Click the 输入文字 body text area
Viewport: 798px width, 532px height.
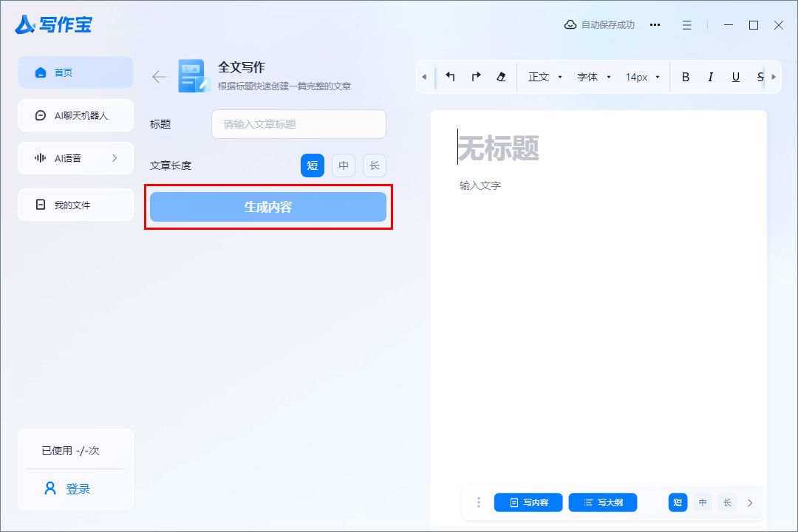(480, 185)
